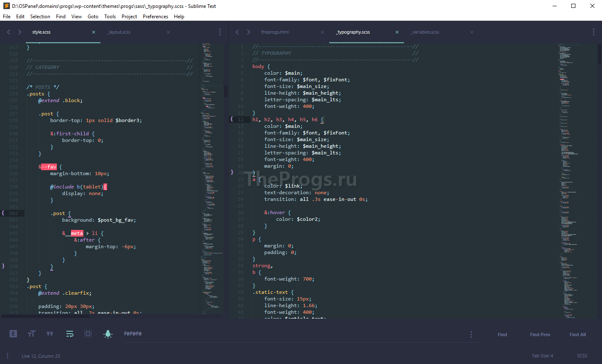Click '@extend .block;' line in style.scss
Image resolution: width=602 pixels, height=364 pixels.
point(61,100)
